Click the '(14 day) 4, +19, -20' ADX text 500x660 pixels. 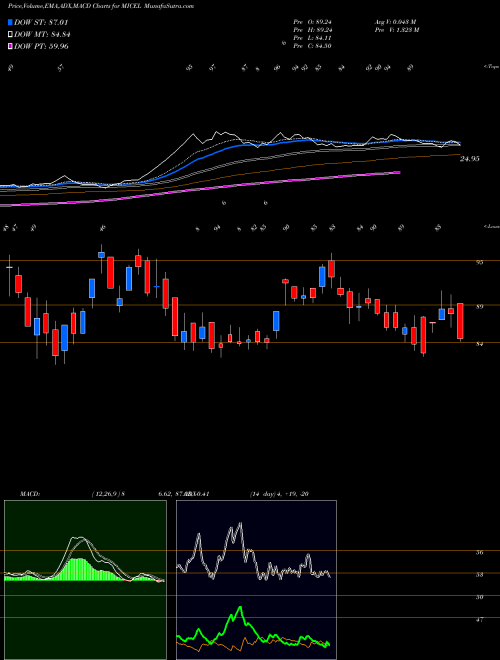point(279,494)
